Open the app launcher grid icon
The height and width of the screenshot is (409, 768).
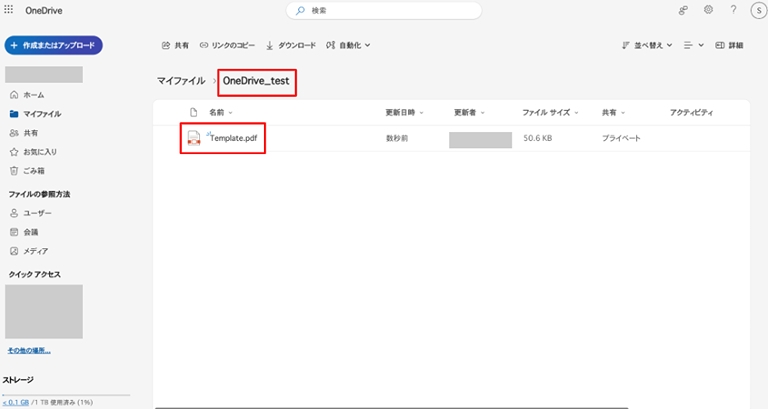tap(9, 9)
